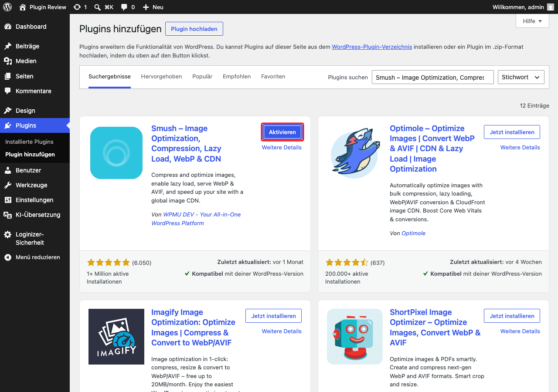This screenshot has width=558, height=392.
Task: Switch to the Populär tab
Action: tap(202, 77)
